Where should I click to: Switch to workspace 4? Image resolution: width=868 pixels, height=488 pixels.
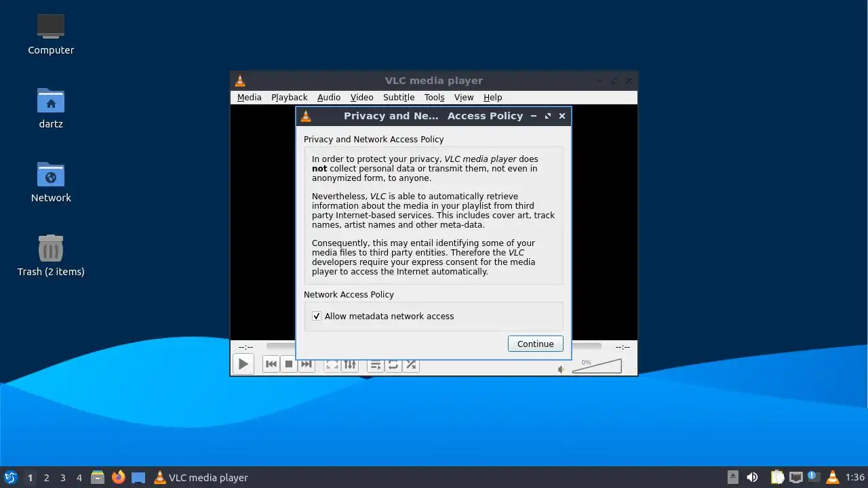click(79, 478)
